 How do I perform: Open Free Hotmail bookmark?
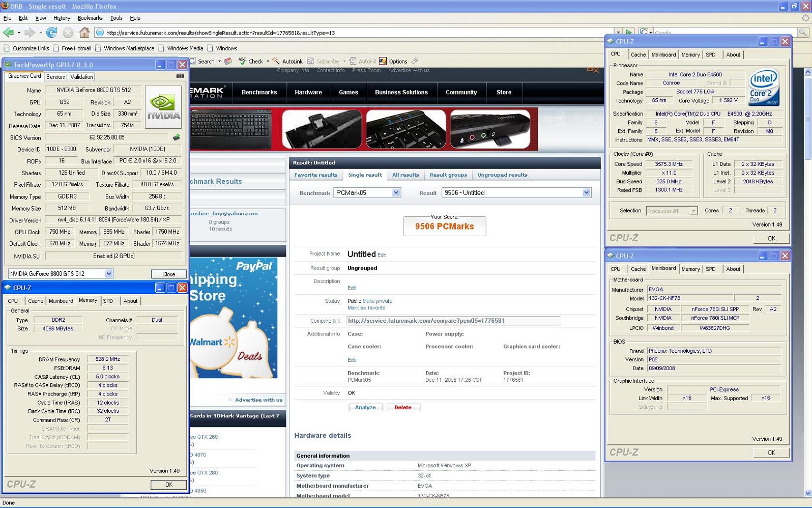point(72,48)
